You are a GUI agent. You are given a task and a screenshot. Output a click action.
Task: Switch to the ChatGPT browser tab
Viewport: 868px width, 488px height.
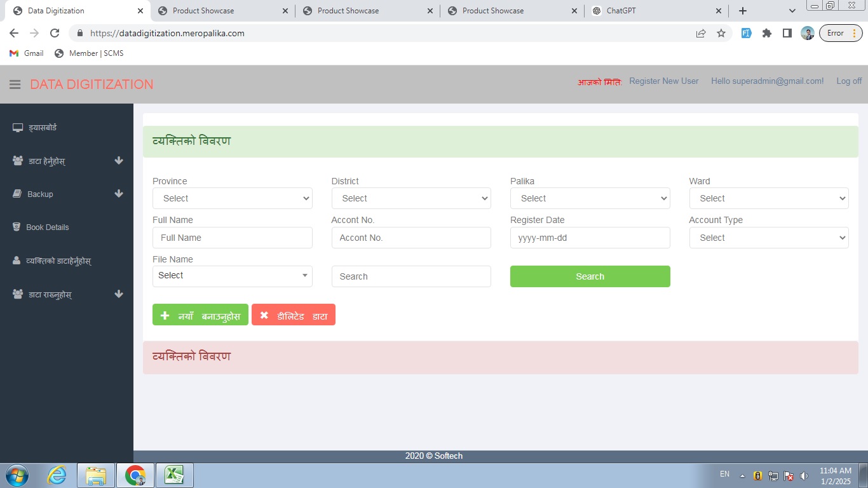click(x=654, y=11)
